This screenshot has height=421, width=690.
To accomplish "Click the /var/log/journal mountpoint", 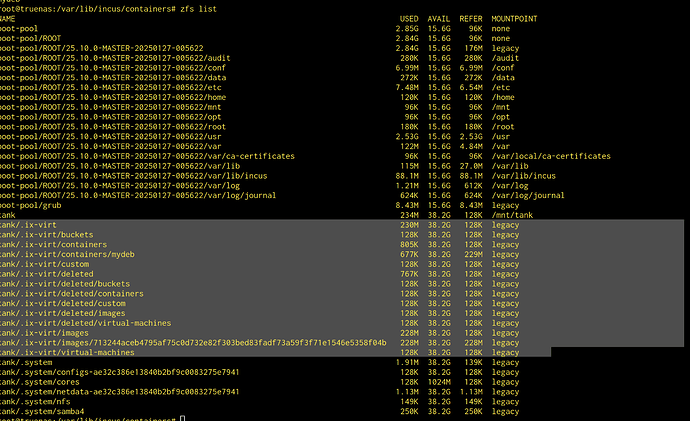I will click(528, 195).
